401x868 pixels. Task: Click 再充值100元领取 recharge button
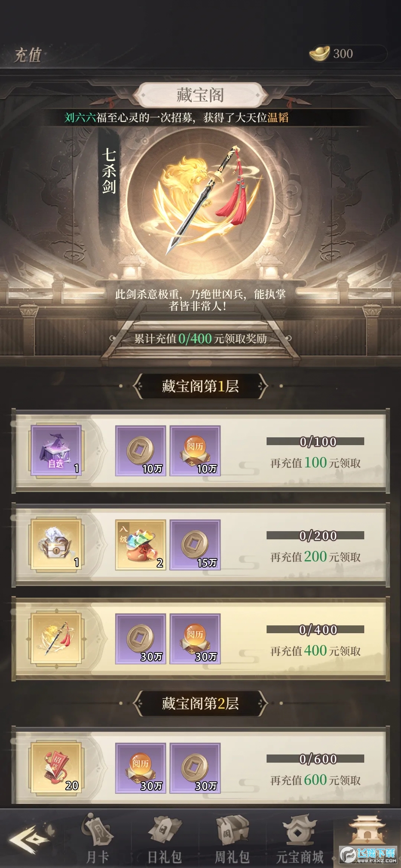click(316, 463)
